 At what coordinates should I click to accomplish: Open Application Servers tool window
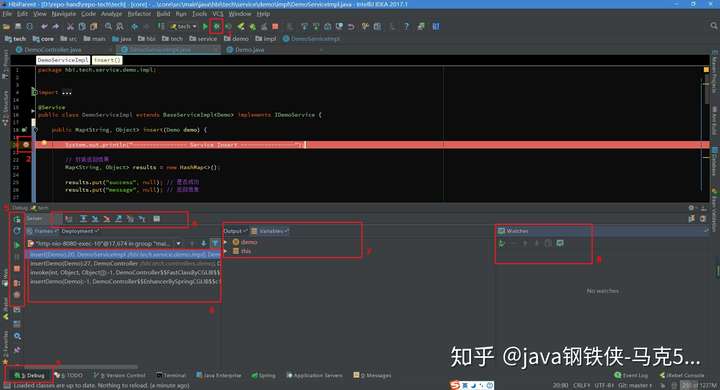point(315,375)
